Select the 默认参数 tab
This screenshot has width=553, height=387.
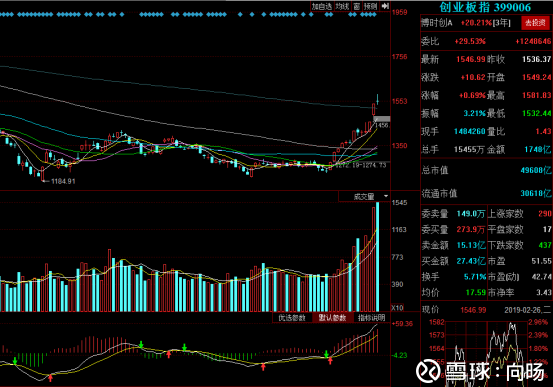click(x=332, y=318)
